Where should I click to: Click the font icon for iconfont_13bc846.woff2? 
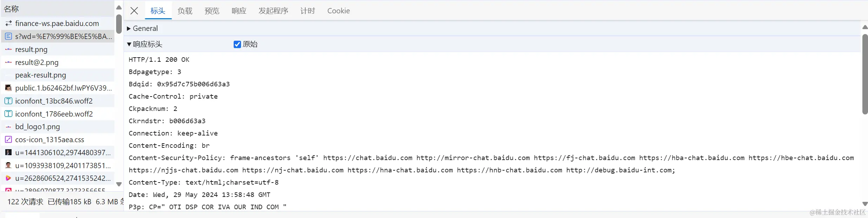(x=8, y=101)
